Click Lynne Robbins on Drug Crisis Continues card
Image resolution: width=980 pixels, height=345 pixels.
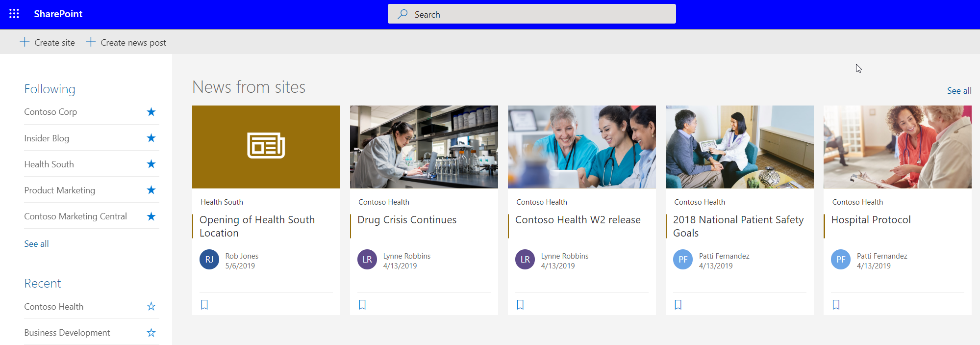407,256
